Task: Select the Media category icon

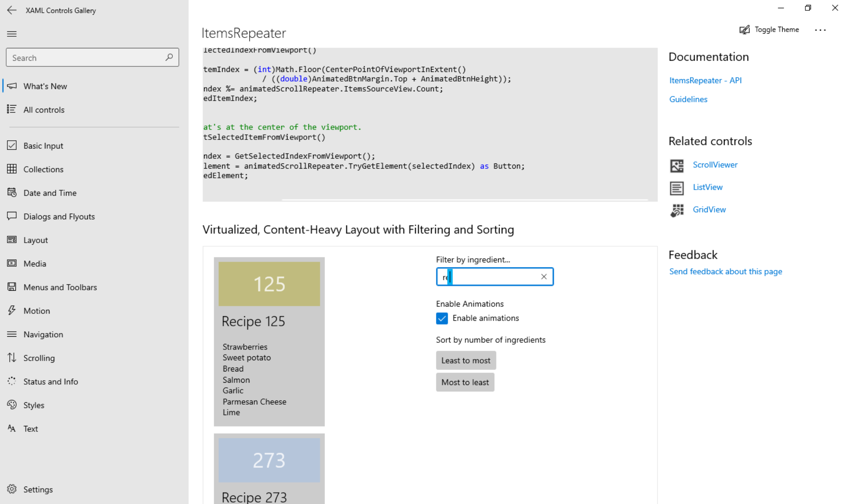Action: tap(12, 263)
